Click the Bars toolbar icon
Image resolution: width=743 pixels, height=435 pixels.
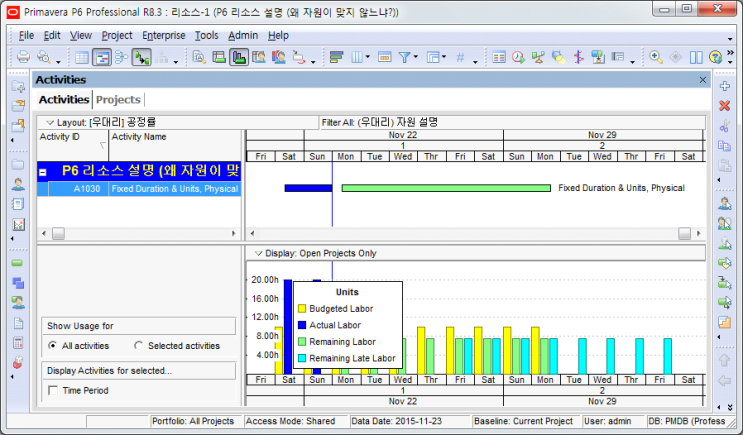pyautogui.click(x=336, y=58)
